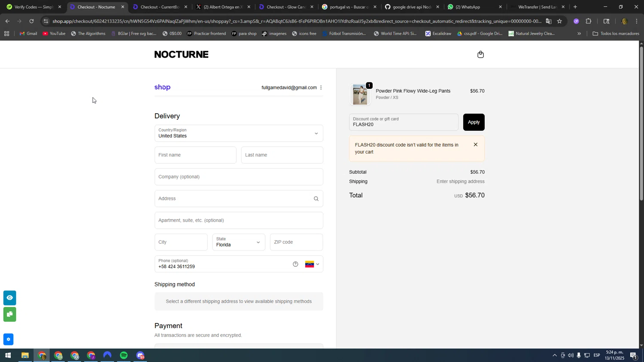This screenshot has width=644, height=362.
Task: Click the blue eye extension widget
Action: [9, 298]
